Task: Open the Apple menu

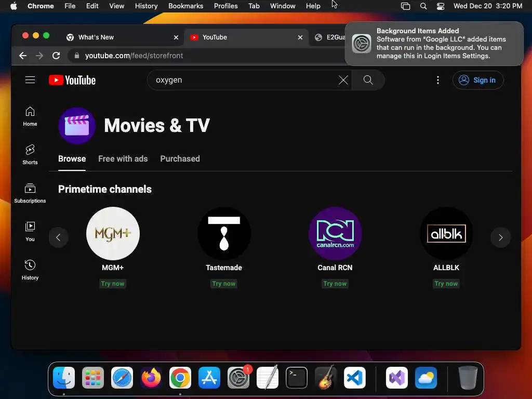Action: point(14,6)
